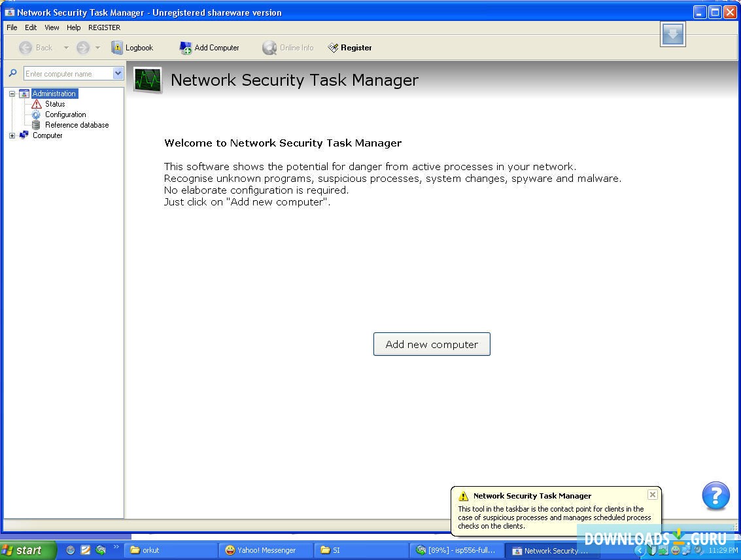Click the Add new computer button
This screenshot has height=560, width=741.
[432, 344]
